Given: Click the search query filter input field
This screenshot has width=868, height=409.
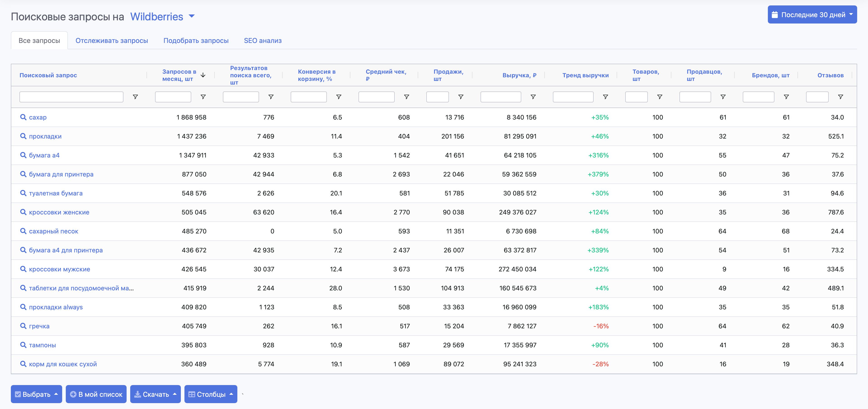Looking at the screenshot, I should click(71, 97).
